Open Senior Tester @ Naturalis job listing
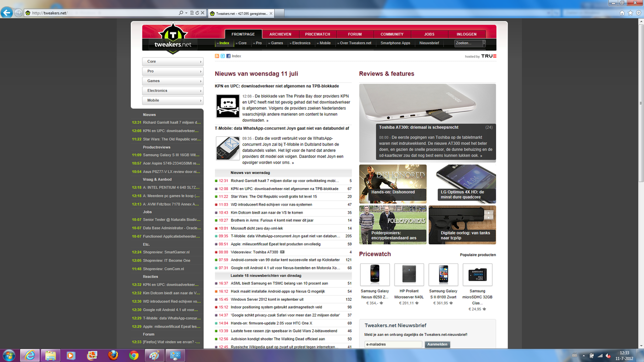 [172, 220]
